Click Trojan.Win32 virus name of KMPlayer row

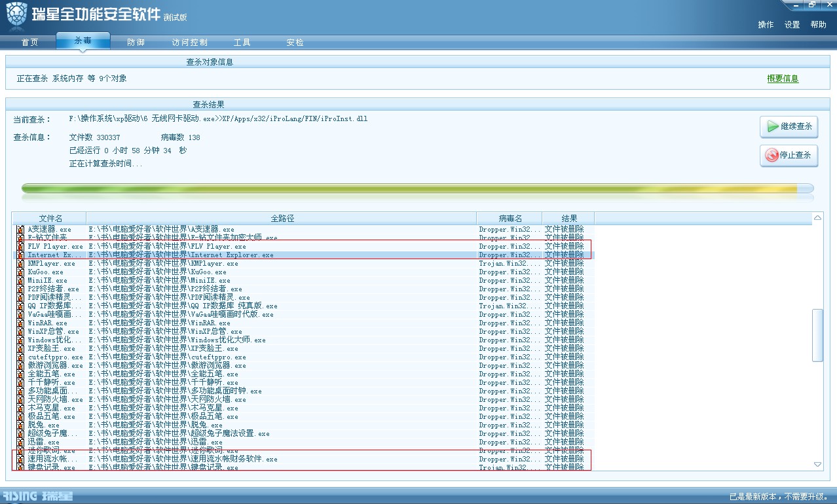[x=510, y=264]
